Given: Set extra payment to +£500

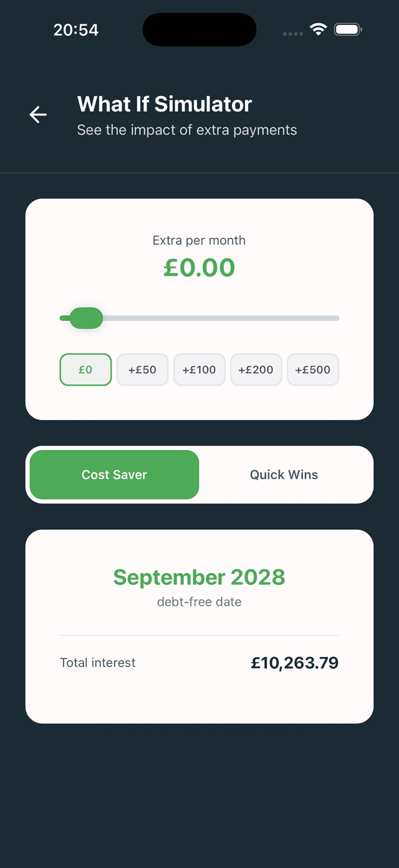Looking at the screenshot, I should click(x=312, y=370).
